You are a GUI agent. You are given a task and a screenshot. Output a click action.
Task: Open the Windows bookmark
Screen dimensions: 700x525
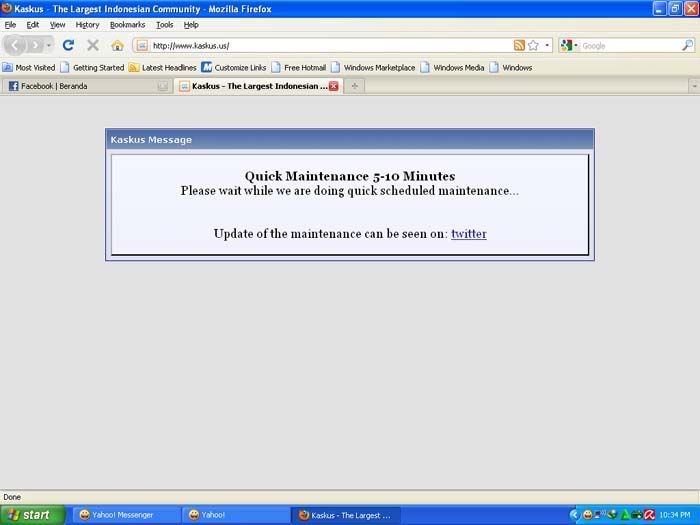(511, 67)
